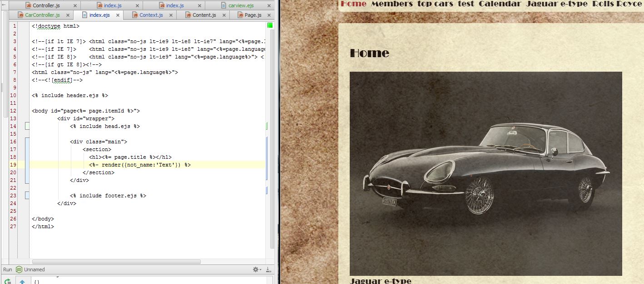Close the index.ejs tab

(x=117, y=15)
